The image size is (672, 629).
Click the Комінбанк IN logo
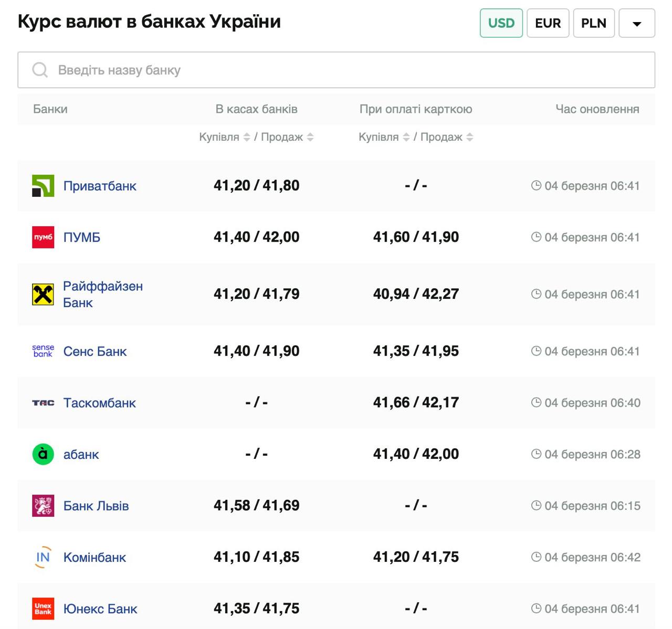[43, 557]
